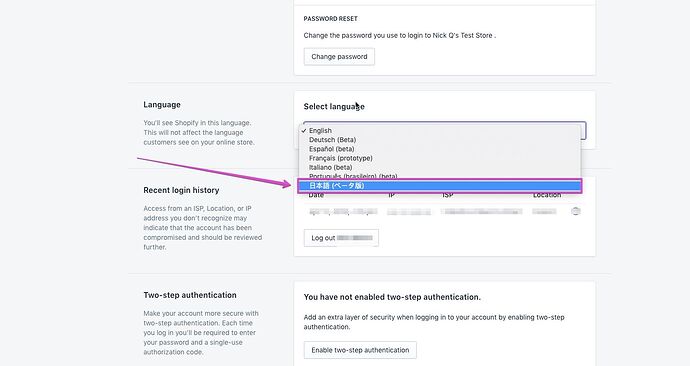Click the Change password button
The width and height of the screenshot is (690, 366).
tap(339, 57)
